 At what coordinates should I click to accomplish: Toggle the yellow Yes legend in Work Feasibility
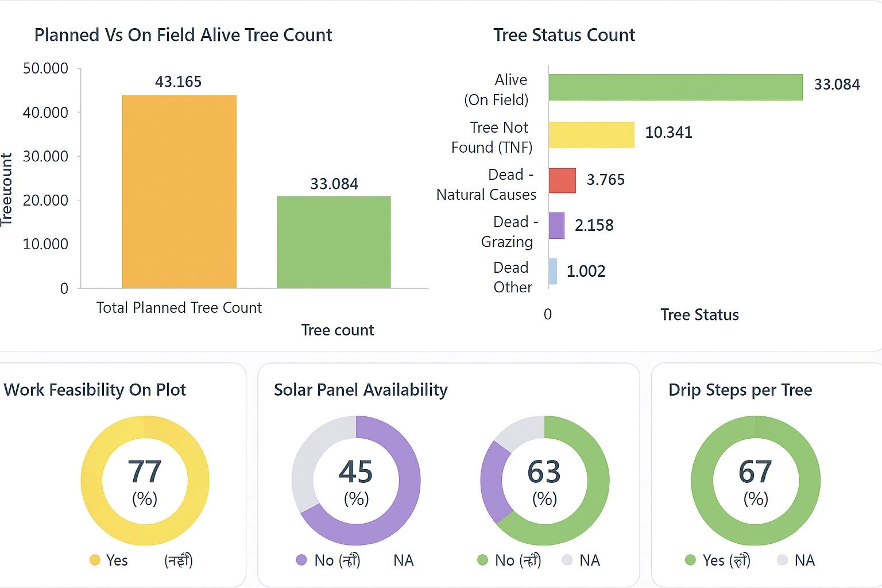109,560
